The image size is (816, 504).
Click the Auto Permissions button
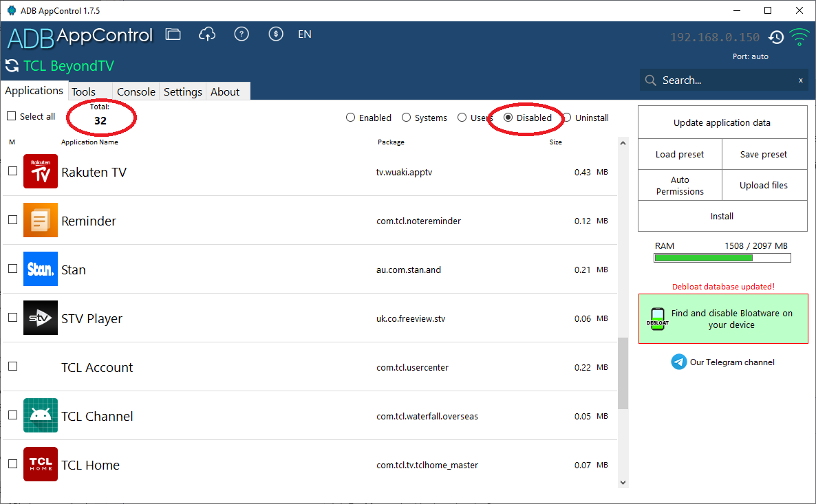point(680,185)
